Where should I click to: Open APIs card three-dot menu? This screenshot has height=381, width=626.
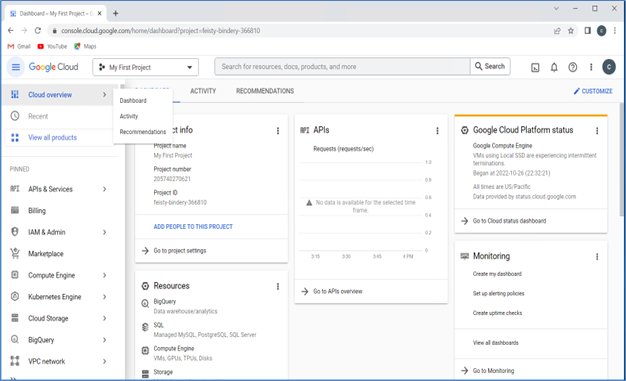pos(437,131)
